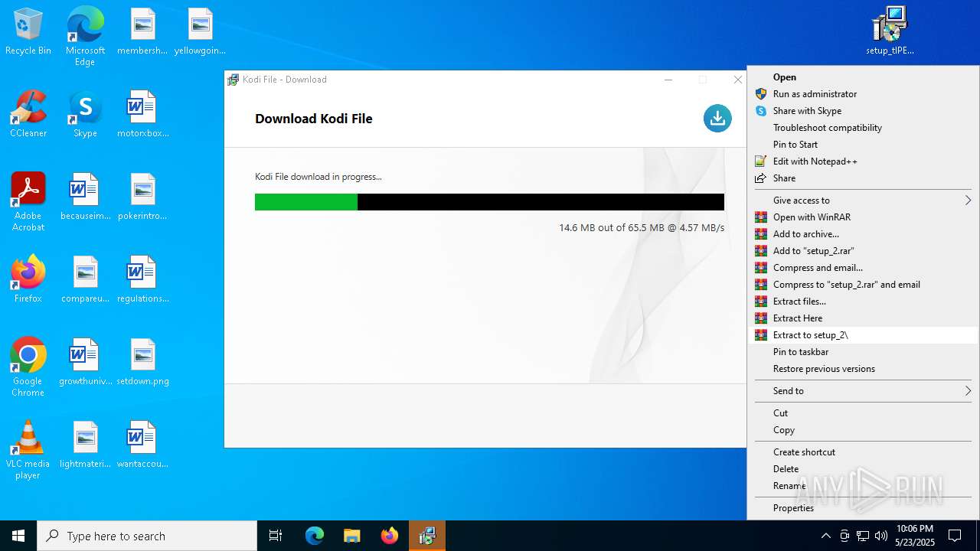980x551 pixels.
Task: Select the regulations... Word document
Action: click(x=142, y=280)
